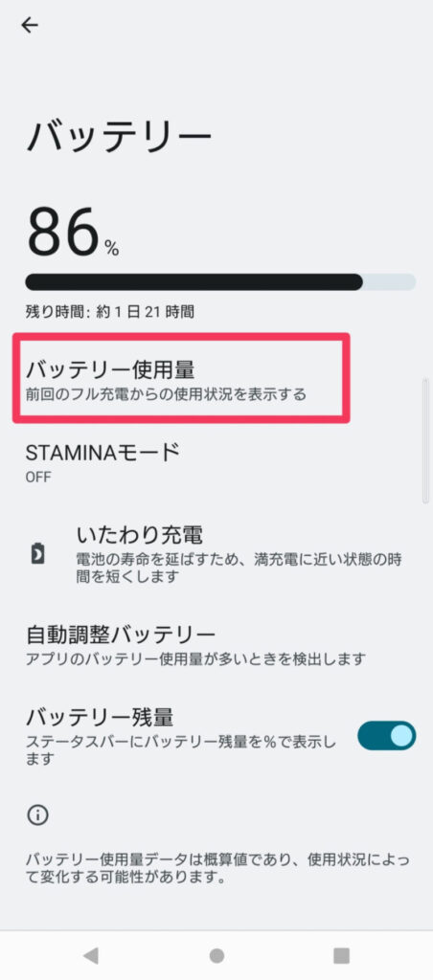
Task: Tap the Android home circle button
Action: [216, 955]
